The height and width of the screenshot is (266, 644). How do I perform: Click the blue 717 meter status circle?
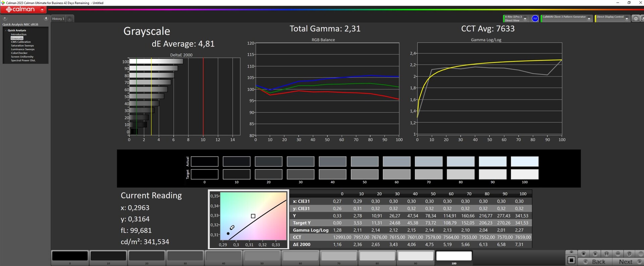tap(535, 18)
